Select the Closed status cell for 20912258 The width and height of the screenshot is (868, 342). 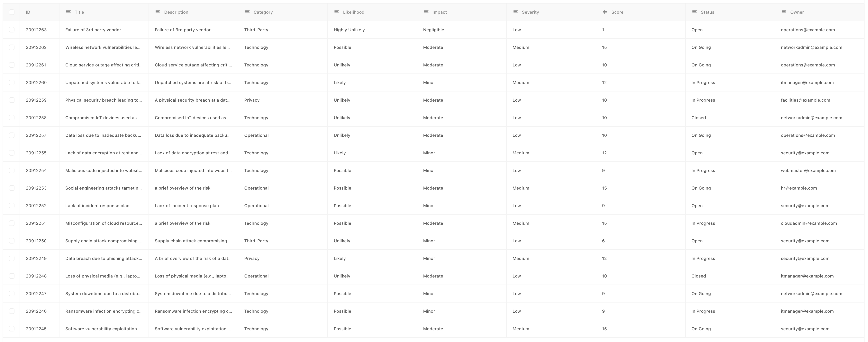(x=699, y=118)
